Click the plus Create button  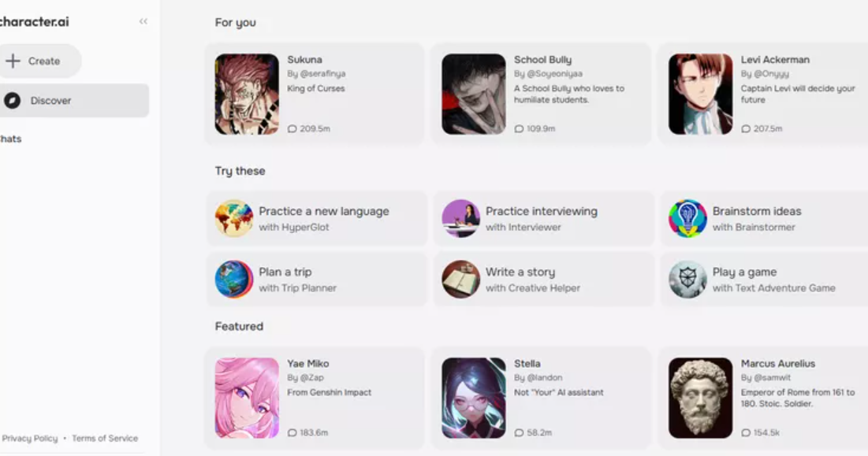point(39,61)
